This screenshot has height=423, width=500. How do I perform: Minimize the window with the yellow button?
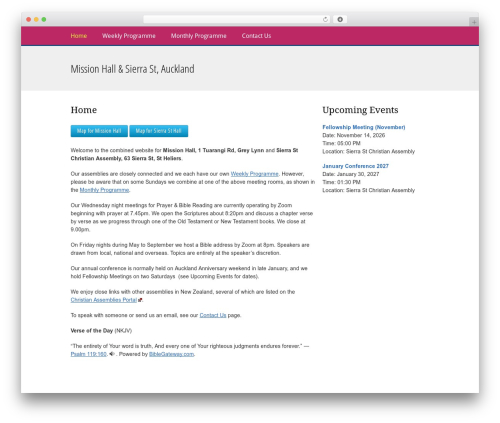point(36,19)
